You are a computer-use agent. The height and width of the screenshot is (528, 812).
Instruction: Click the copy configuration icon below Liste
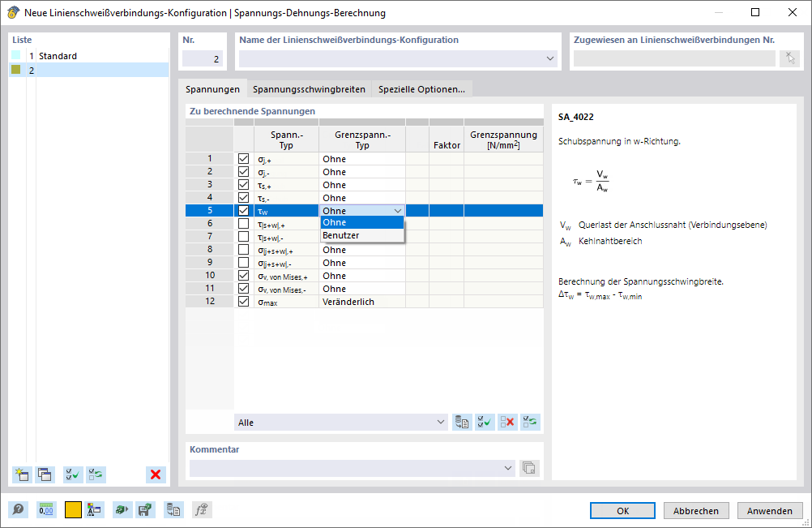tap(45, 474)
